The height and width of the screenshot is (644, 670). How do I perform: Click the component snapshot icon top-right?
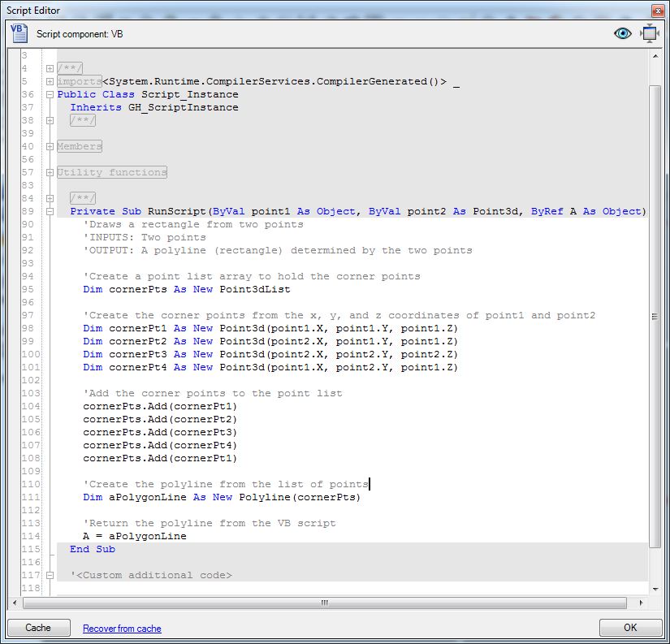[x=649, y=33]
